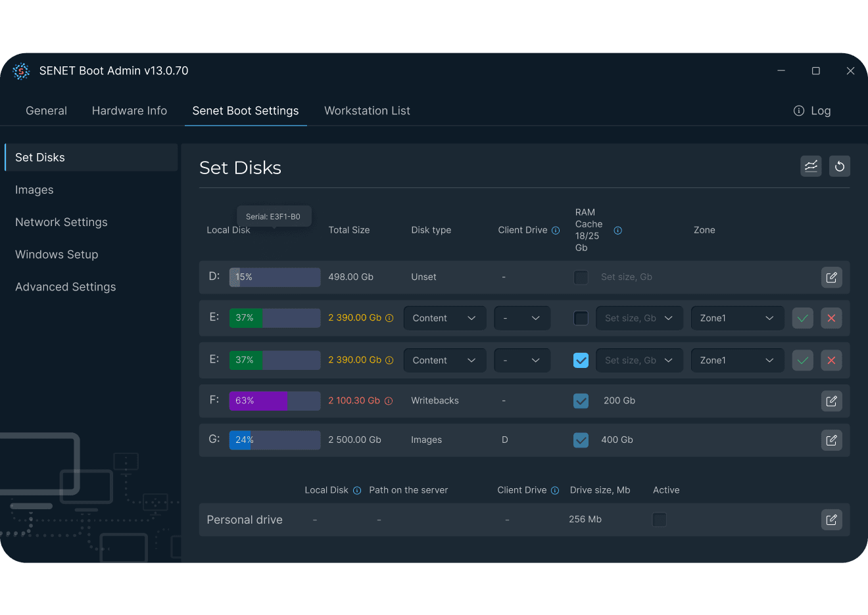Click the D: disk 15% usage bar
868x615 pixels.
[275, 277]
